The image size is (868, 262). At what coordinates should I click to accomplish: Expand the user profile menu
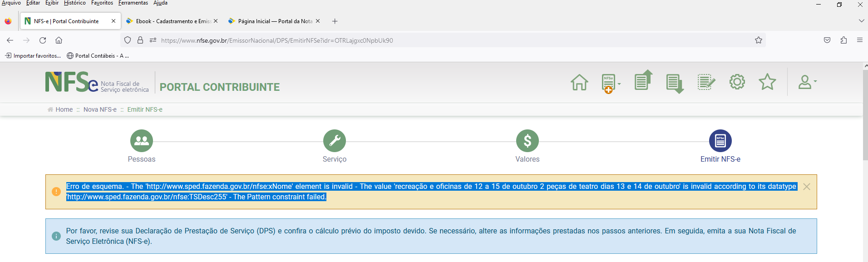[807, 82]
